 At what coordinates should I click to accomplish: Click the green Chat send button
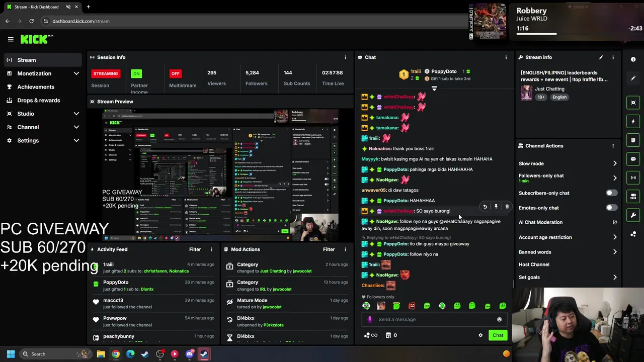498,335
